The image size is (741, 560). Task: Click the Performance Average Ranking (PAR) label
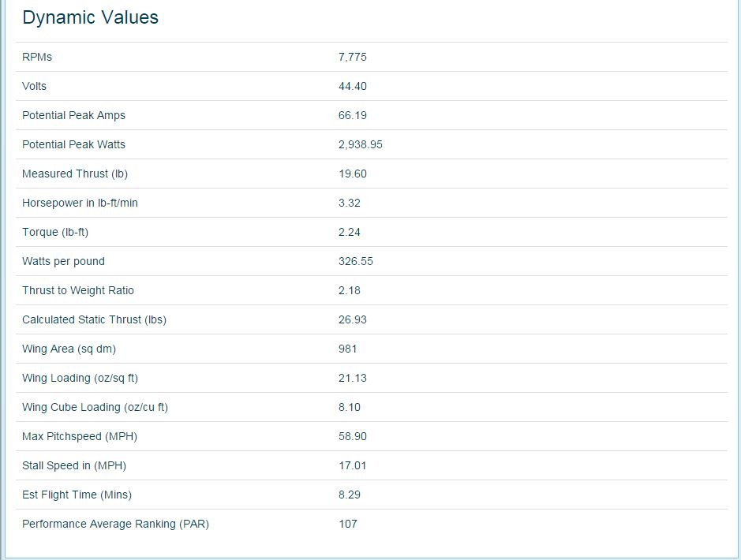coord(115,525)
